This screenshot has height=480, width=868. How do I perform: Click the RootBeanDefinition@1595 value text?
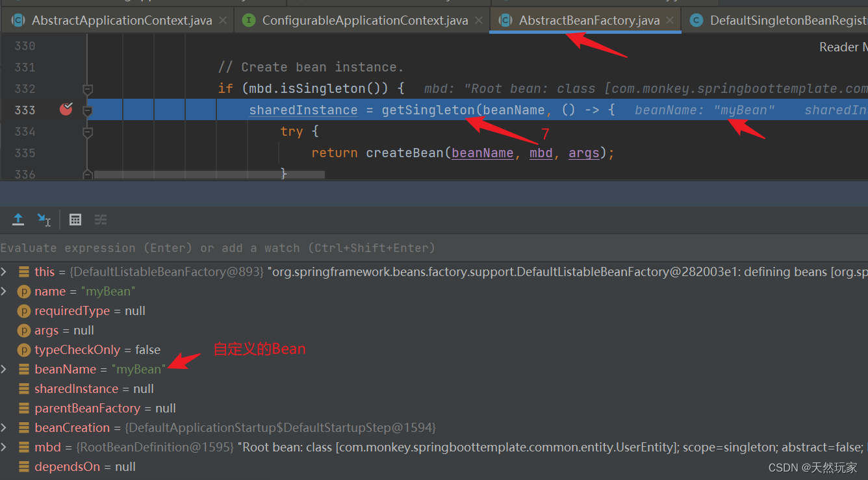pos(155,447)
